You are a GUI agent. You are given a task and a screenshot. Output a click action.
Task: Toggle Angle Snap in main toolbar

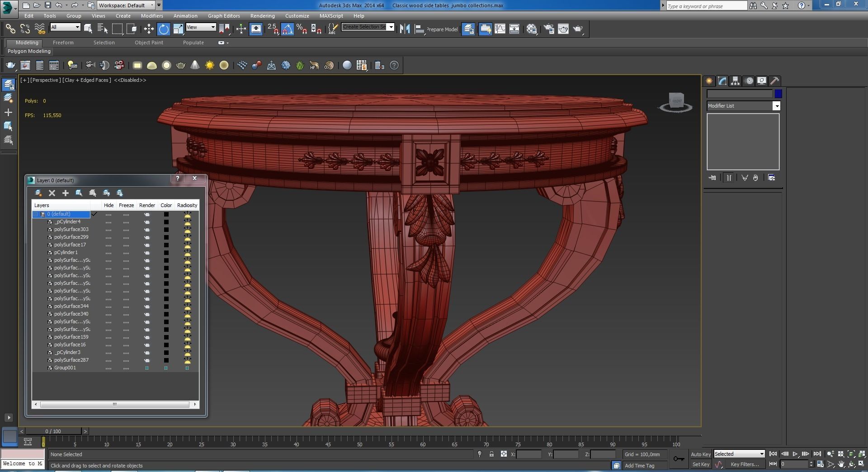288,29
